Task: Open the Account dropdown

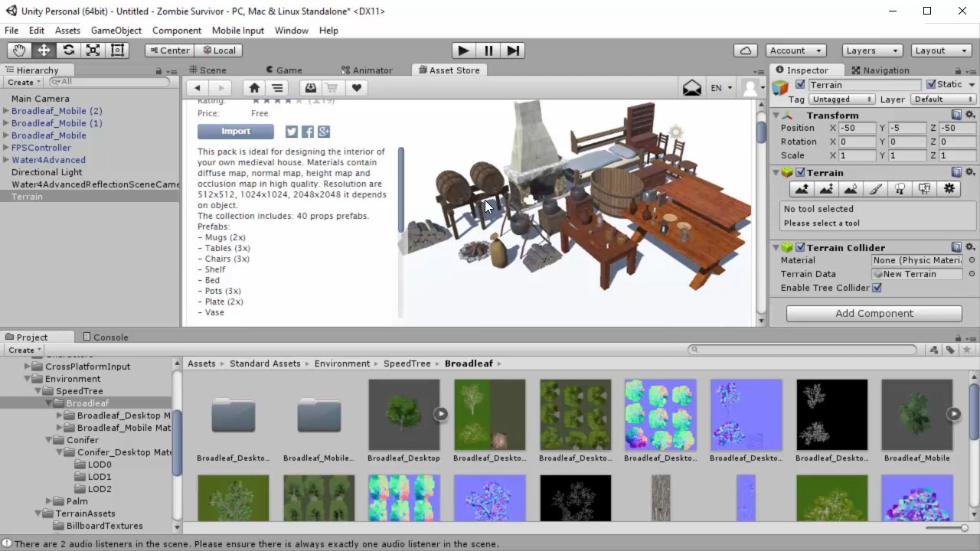Action: point(795,51)
